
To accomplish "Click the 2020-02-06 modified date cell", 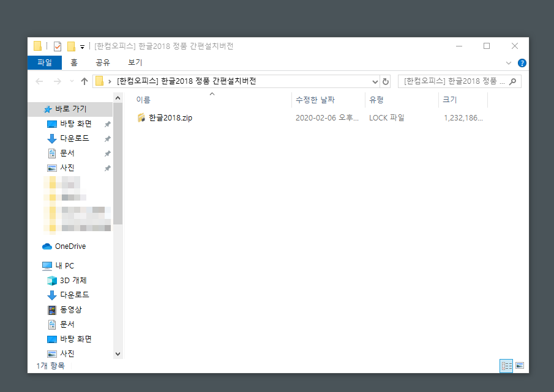I will [327, 118].
